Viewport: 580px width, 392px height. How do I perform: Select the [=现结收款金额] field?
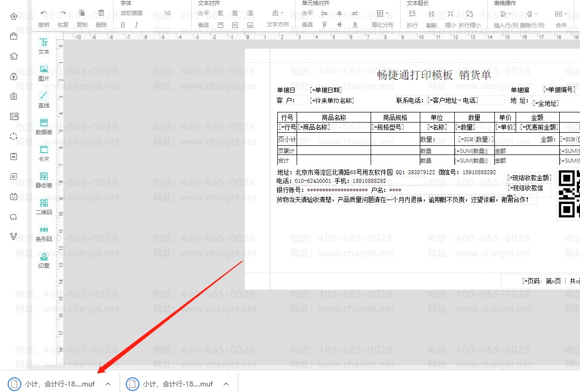point(529,178)
